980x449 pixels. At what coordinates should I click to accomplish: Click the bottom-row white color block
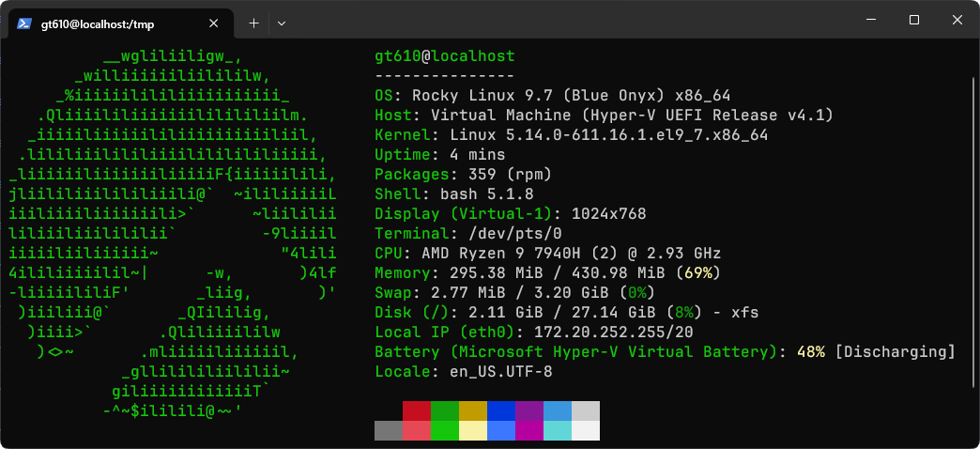point(585,430)
